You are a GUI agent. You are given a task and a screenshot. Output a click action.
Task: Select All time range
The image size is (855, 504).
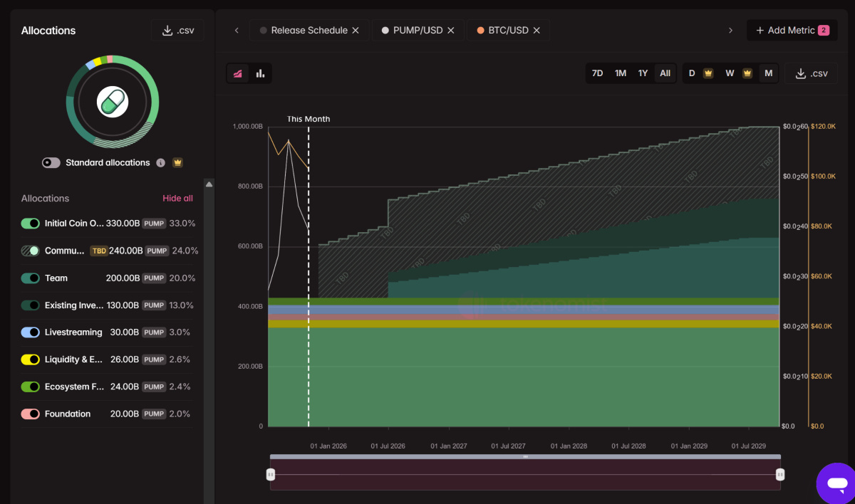click(665, 73)
